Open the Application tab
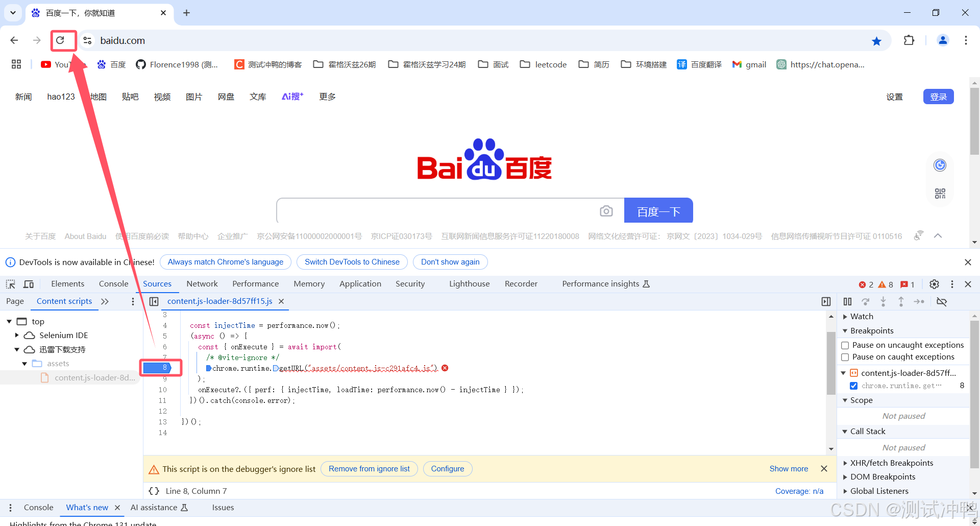The height and width of the screenshot is (526, 980). pyautogui.click(x=360, y=284)
